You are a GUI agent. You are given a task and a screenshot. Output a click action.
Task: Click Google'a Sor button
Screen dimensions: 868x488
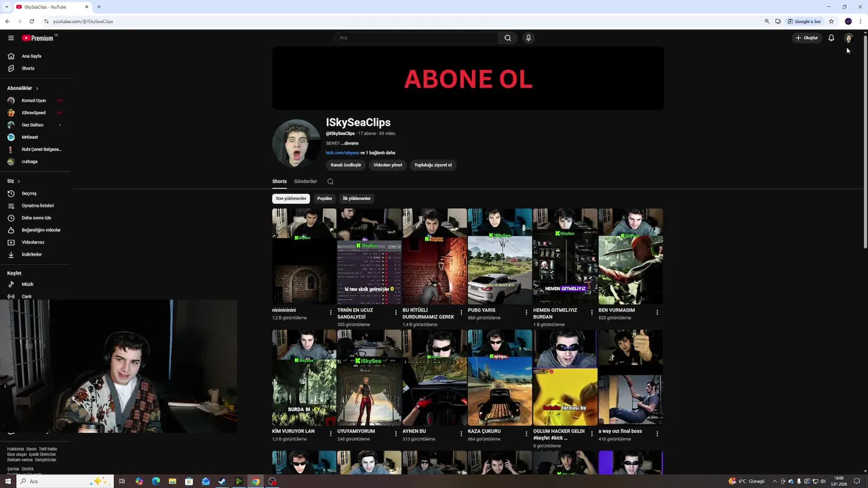(804, 21)
